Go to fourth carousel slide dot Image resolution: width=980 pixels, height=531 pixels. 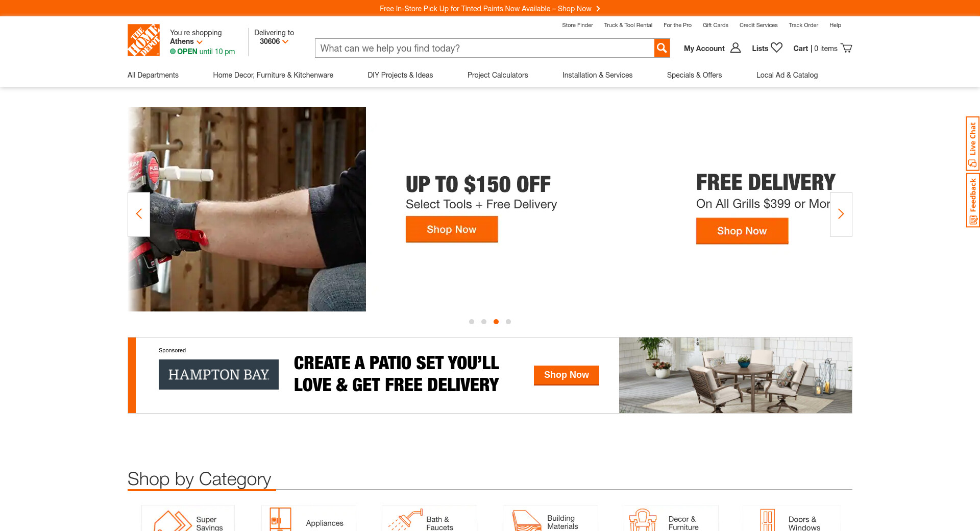click(508, 322)
